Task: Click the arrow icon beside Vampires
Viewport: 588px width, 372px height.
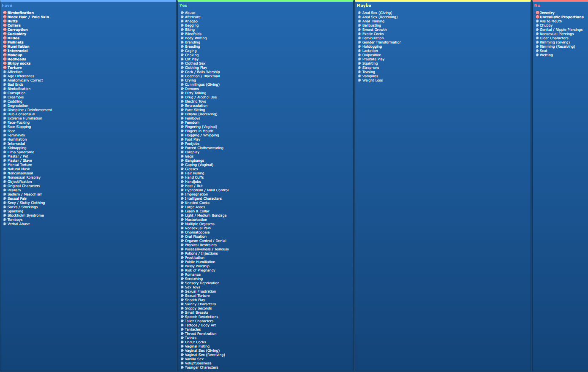Action: coord(360,76)
